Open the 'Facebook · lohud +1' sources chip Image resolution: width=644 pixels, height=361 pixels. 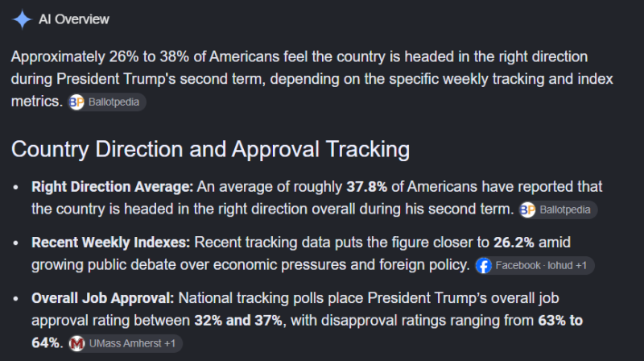tap(535, 266)
